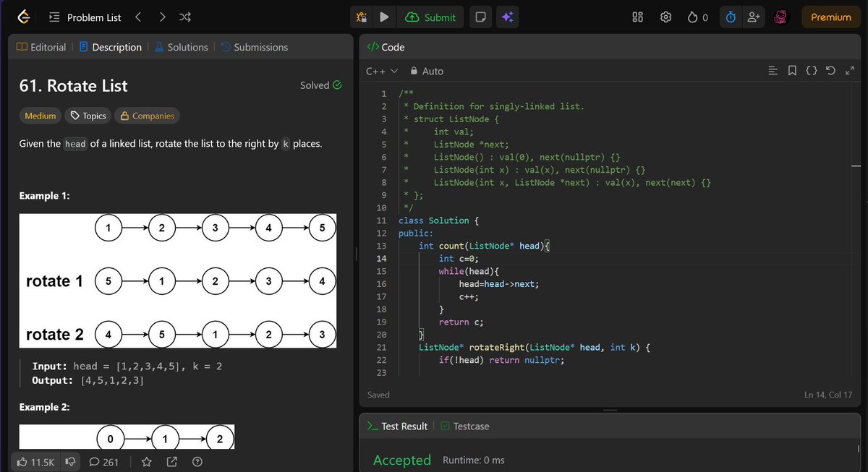Switch to the Solutions tab
The width and height of the screenshot is (868, 472).
181,47
